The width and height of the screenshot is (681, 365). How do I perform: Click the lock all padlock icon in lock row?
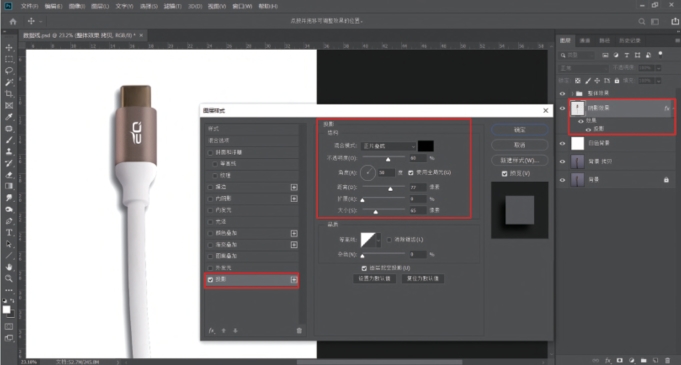pyautogui.click(x=616, y=81)
